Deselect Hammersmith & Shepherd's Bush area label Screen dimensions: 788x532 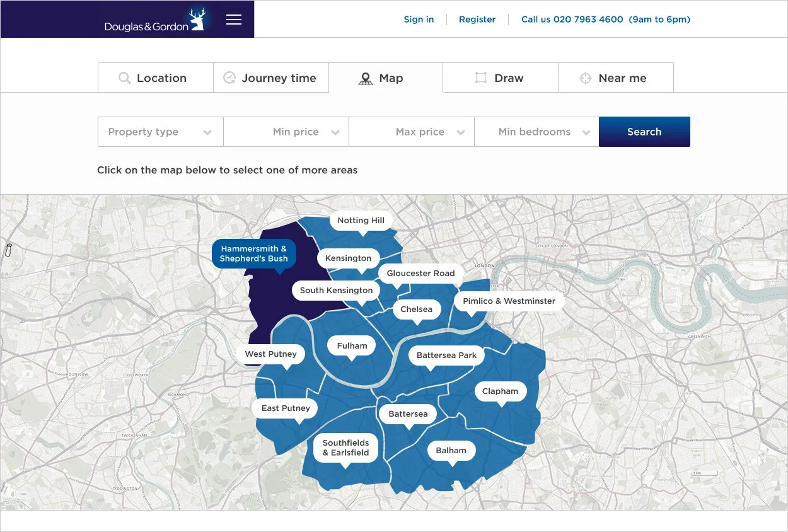click(253, 254)
